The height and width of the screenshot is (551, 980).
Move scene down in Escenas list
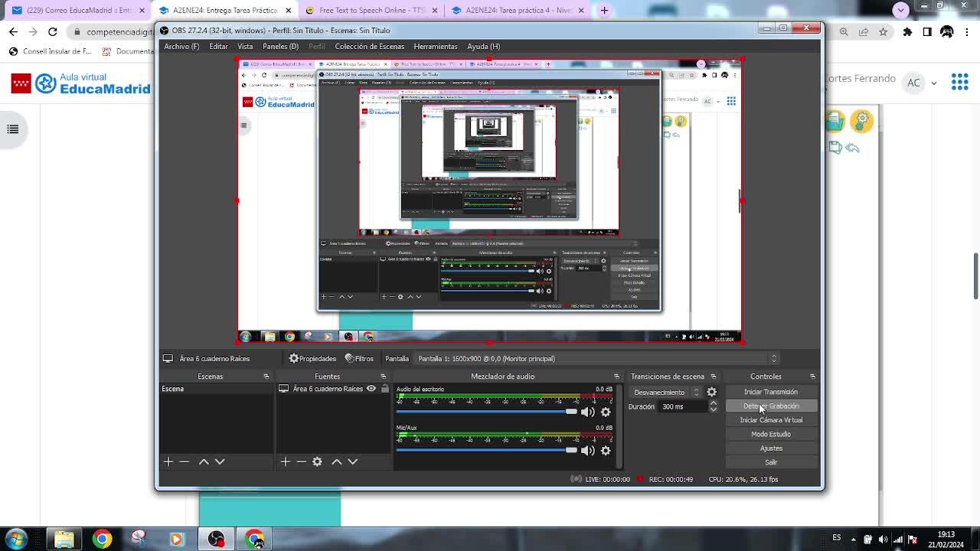click(220, 461)
